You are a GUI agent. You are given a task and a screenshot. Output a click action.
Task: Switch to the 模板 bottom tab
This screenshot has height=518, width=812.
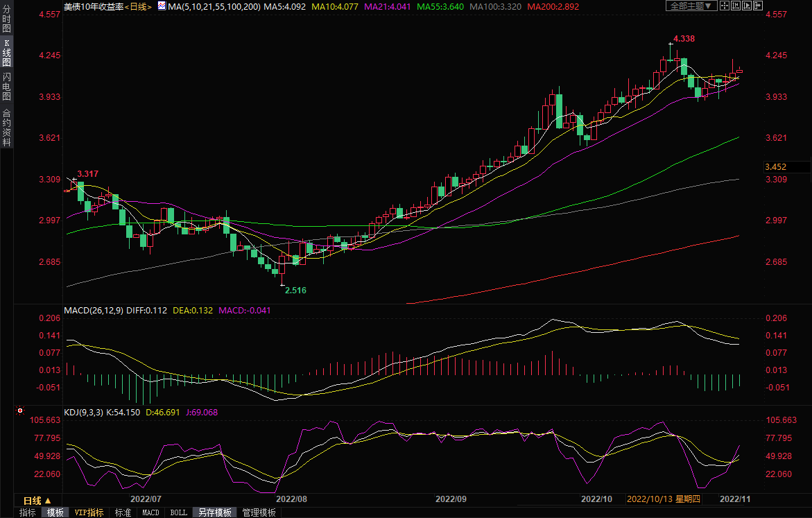(55, 513)
